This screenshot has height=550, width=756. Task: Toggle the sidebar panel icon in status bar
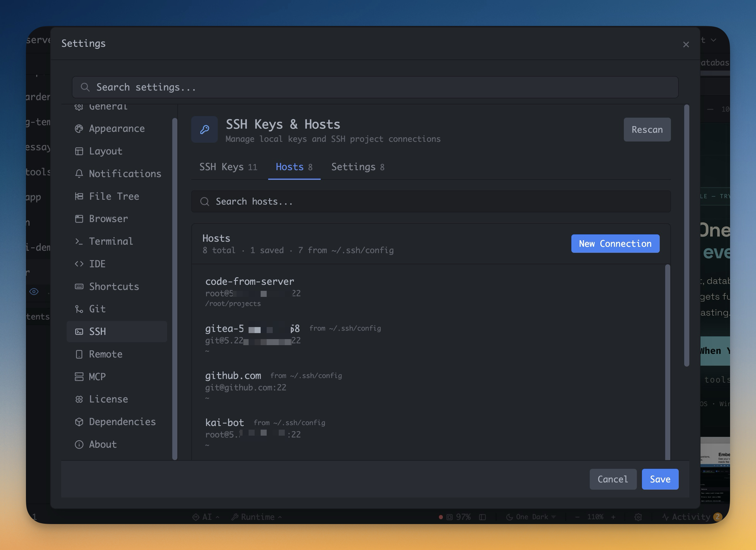pos(482,517)
